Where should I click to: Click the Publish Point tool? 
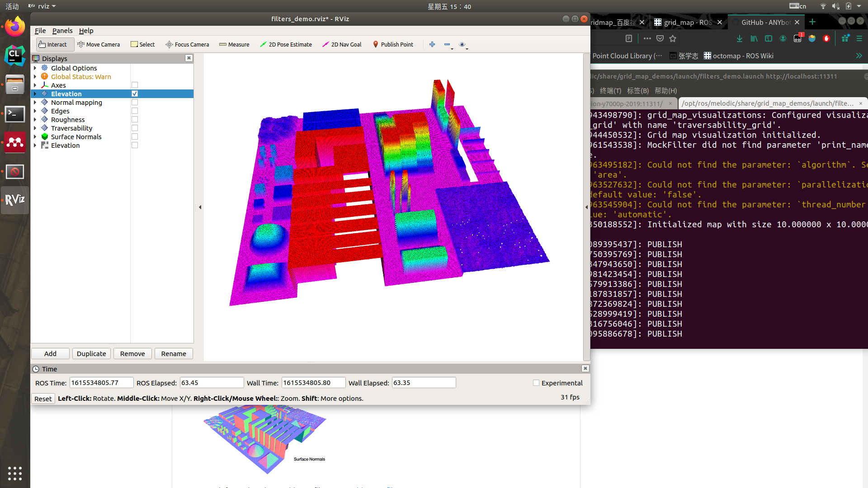pyautogui.click(x=393, y=44)
